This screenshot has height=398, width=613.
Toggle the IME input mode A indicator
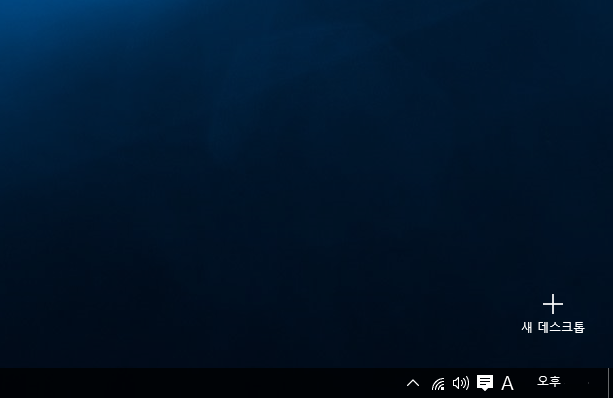click(x=507, y=383)
